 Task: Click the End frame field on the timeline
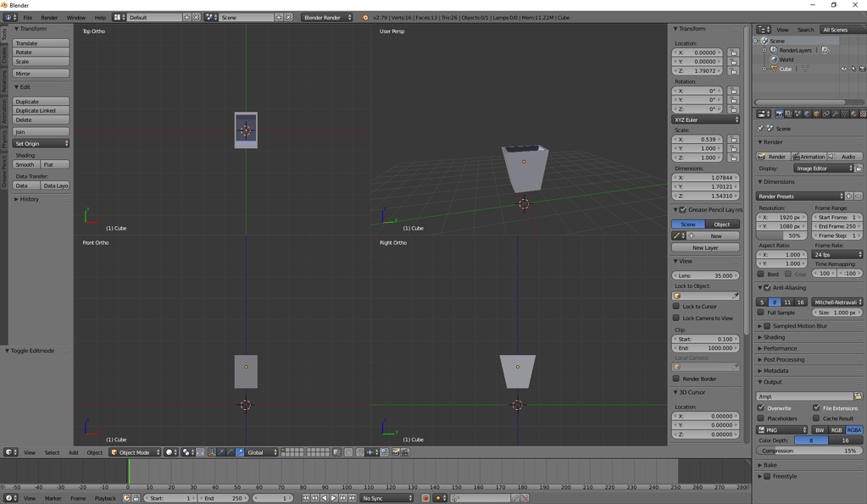click(223, 498)
